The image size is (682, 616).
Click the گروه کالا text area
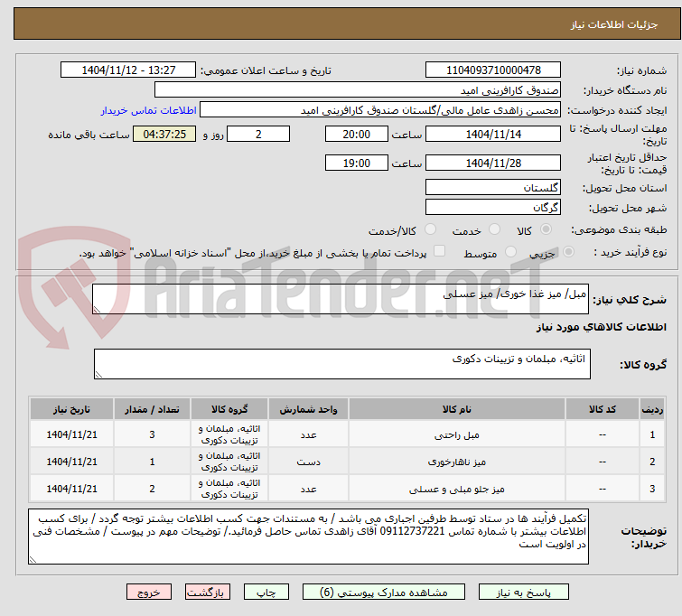[x=342, y=364]
